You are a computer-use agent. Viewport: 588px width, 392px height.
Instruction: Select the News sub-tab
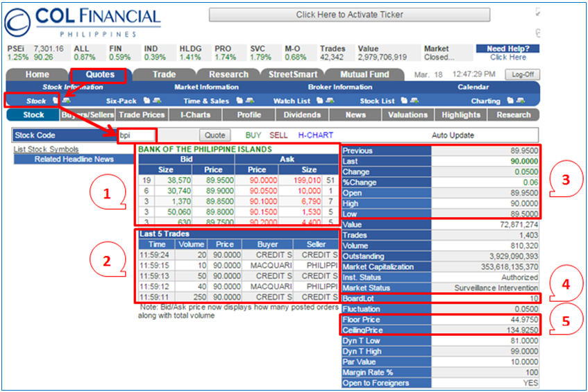coord(355,115)
